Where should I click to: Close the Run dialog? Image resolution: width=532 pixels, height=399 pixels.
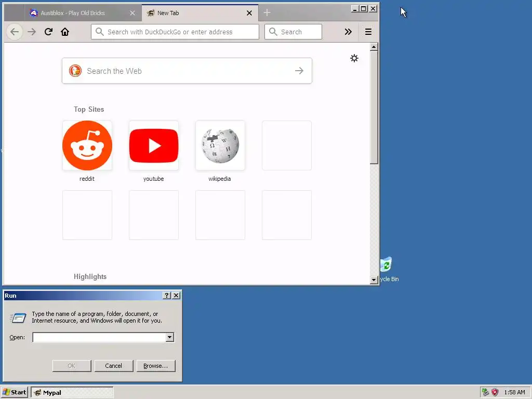coord(176,296)
